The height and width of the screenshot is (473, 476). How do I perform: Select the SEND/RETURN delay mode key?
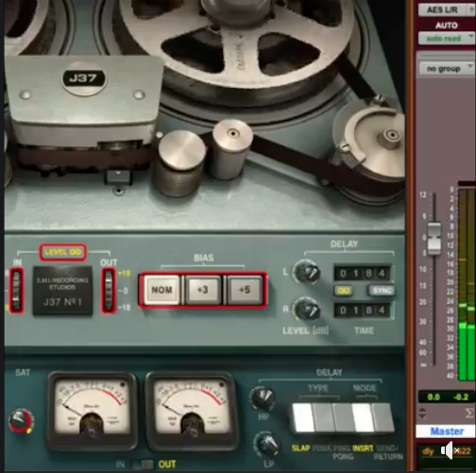pyautogui.click(x=382, y=418)
